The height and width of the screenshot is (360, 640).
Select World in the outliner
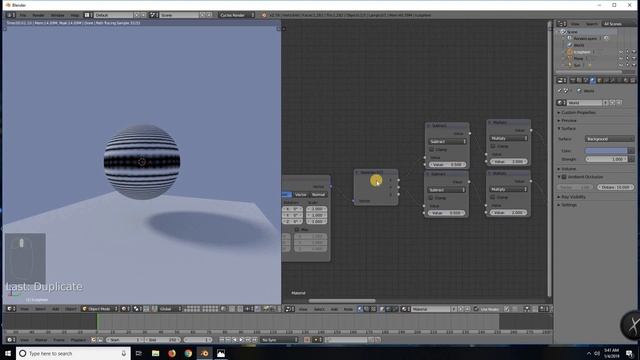[x=579, y=45]
